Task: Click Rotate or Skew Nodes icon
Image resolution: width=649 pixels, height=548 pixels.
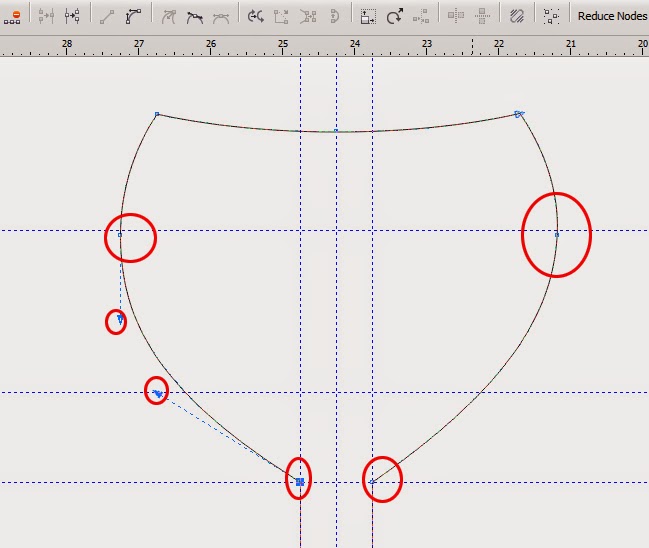Action: tap(394, 17)
